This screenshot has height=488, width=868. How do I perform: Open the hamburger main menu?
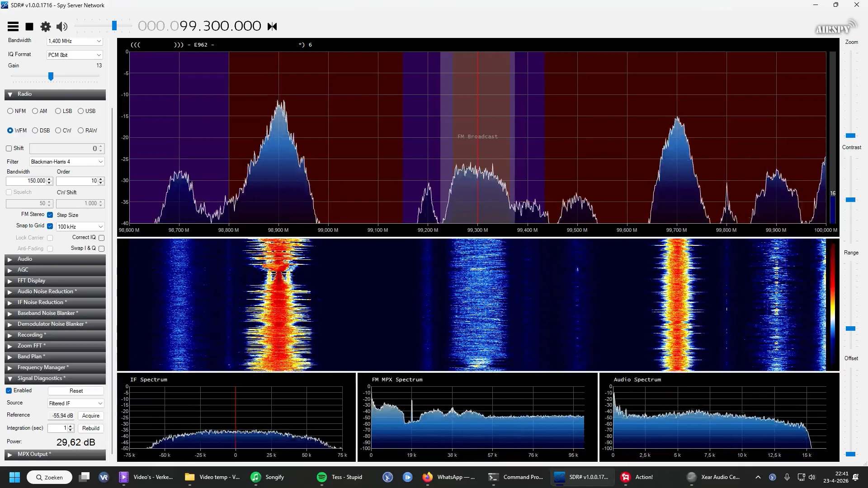coord(13,27)
